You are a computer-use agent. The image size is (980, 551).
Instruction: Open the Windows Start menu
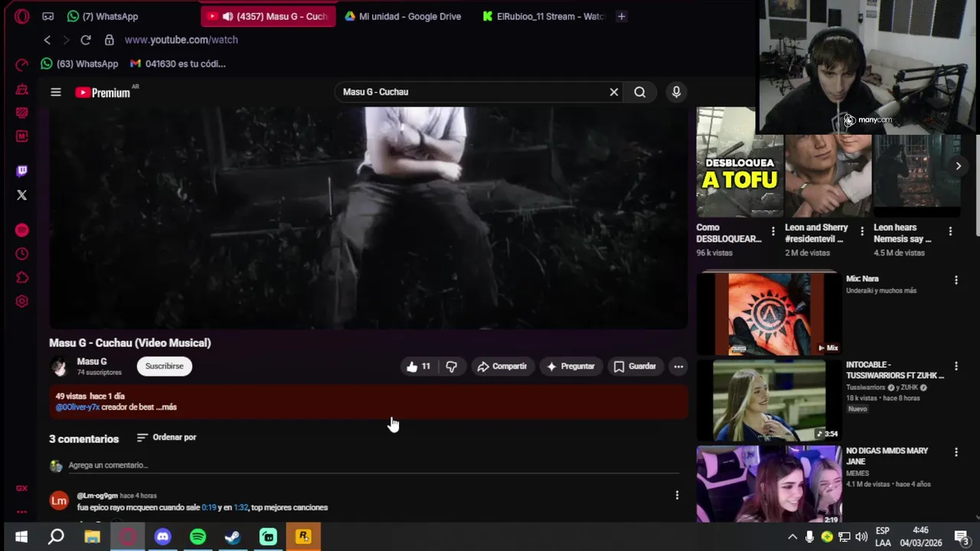tap(21, 536)
